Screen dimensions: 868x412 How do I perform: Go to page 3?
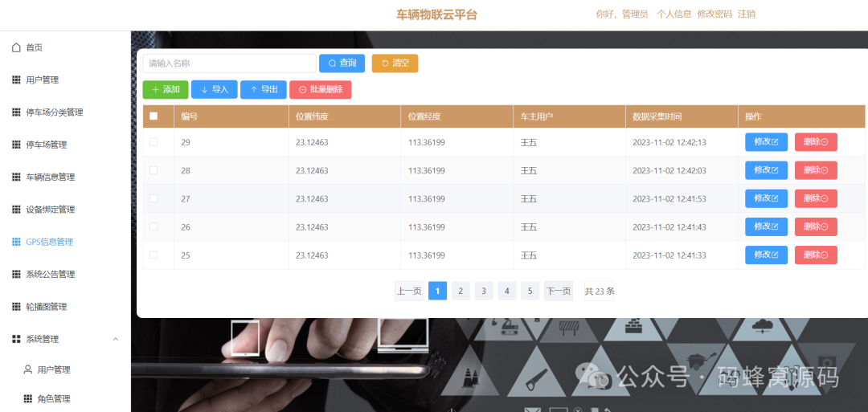(x=484, y=291)
